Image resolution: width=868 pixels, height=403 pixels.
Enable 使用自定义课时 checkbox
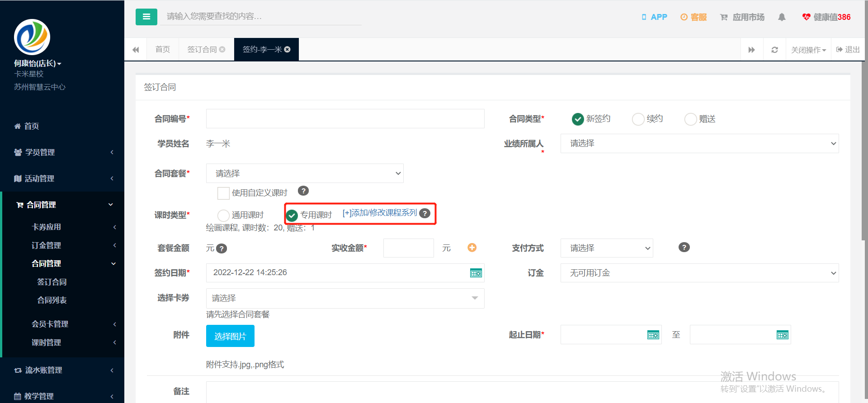(x=223, y=193)
